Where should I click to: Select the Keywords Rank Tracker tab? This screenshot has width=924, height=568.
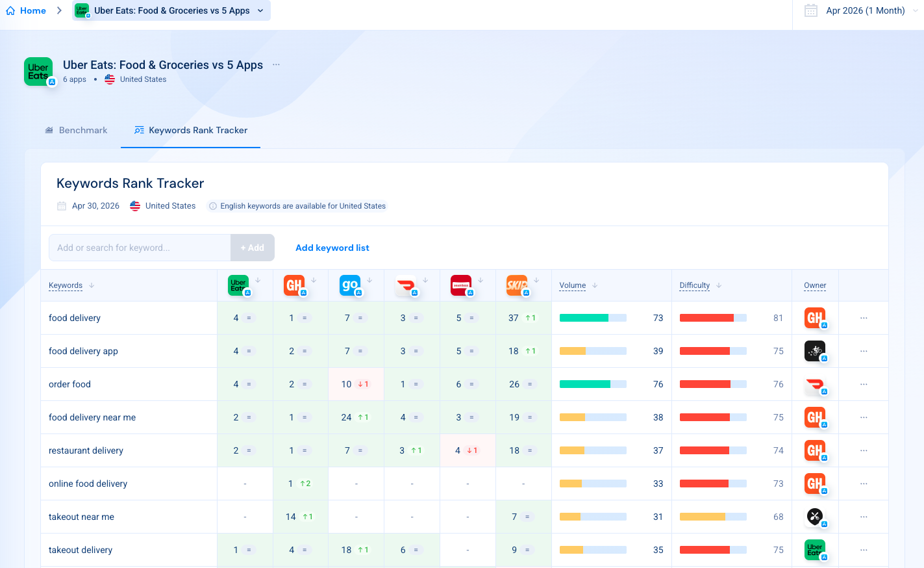point(191,130)
